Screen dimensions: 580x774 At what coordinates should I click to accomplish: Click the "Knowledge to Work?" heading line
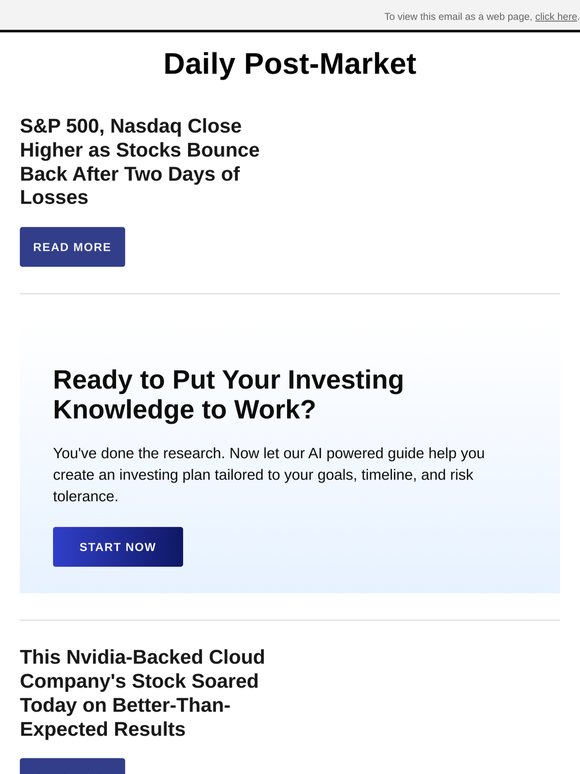click(x=184, y=410)
